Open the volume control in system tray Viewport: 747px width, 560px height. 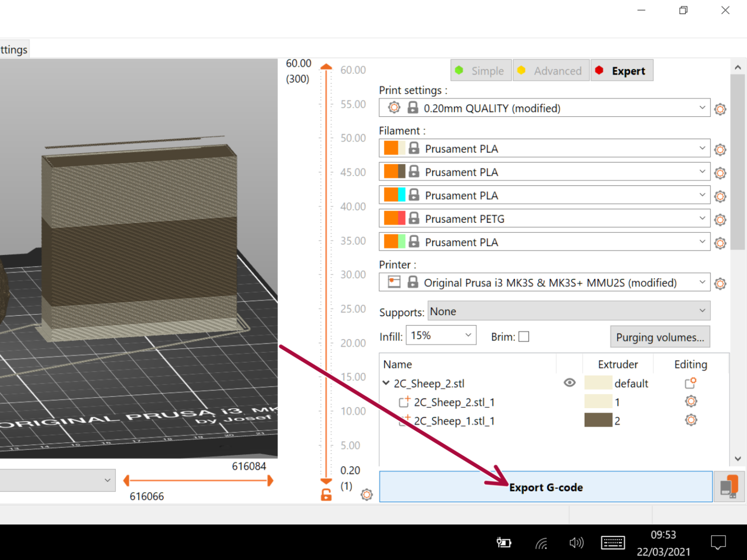click(576, 542)
